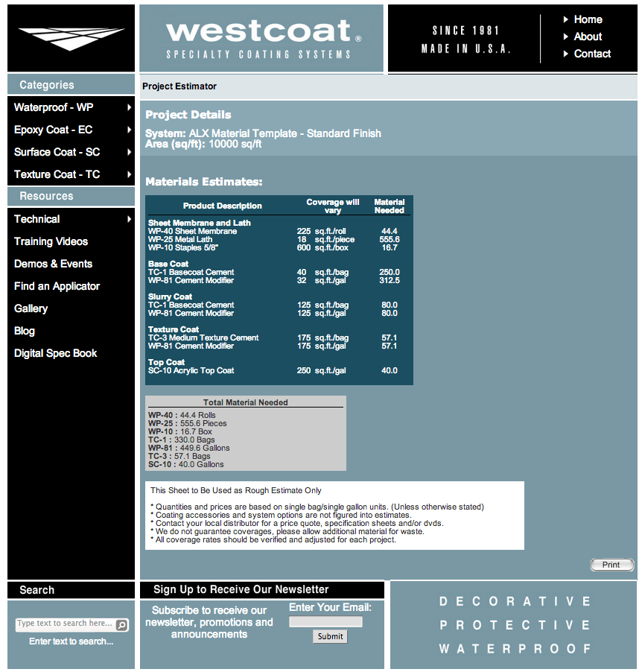
Task: Click into the site search text box
Action: [x=65, y=624]
